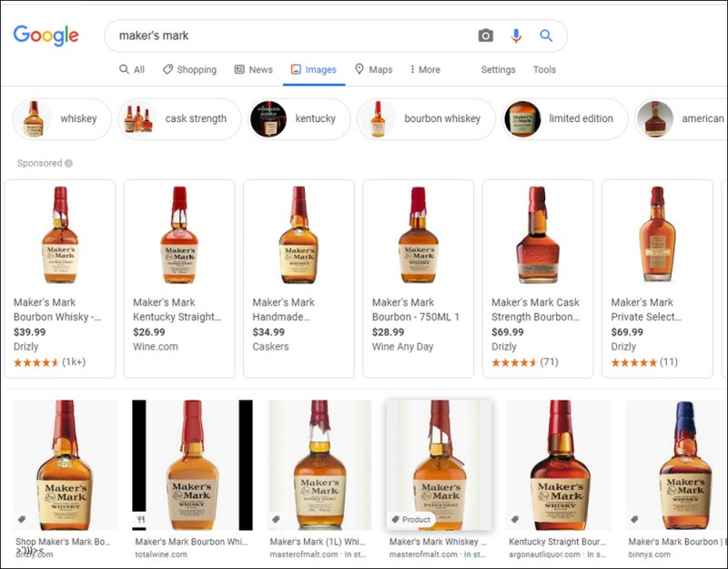Click the Sponsored info icon
This screenshot has height=569, width=728.
point(69,163)
